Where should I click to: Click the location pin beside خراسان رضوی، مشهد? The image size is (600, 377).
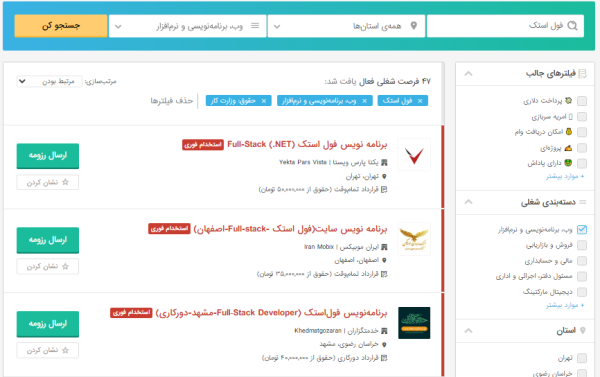[384, 344]
